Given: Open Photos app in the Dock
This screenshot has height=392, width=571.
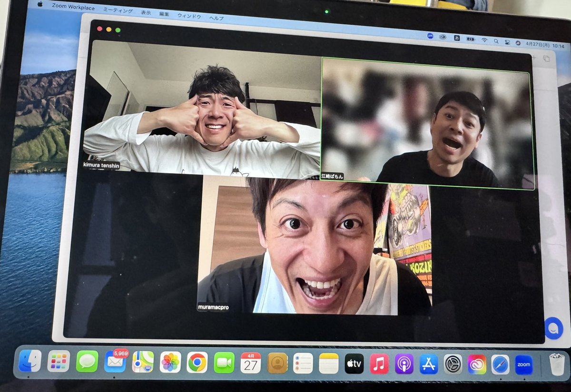Looking at the screenshot, I should point(170,362).
